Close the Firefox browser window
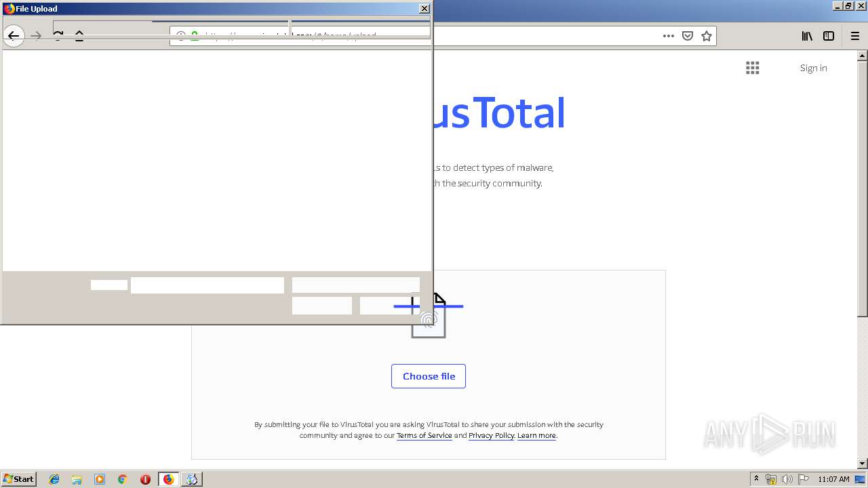868x488 pixels. point(860,6)
